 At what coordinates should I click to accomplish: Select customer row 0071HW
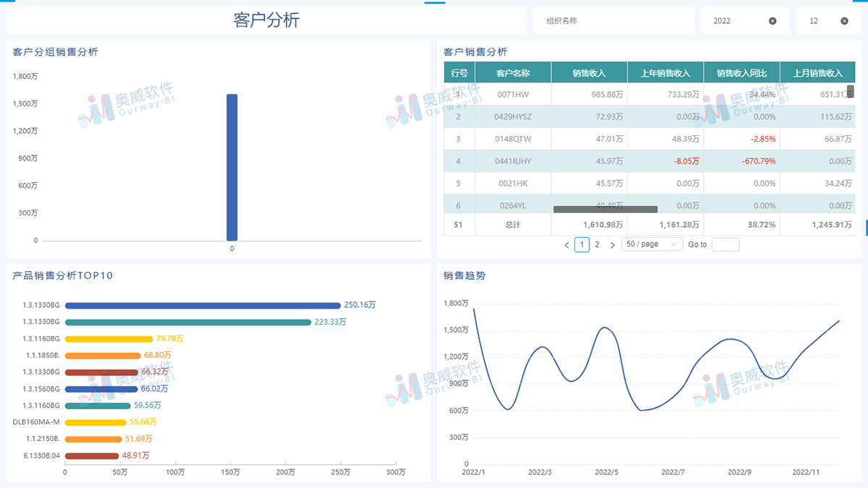(514, 94)
